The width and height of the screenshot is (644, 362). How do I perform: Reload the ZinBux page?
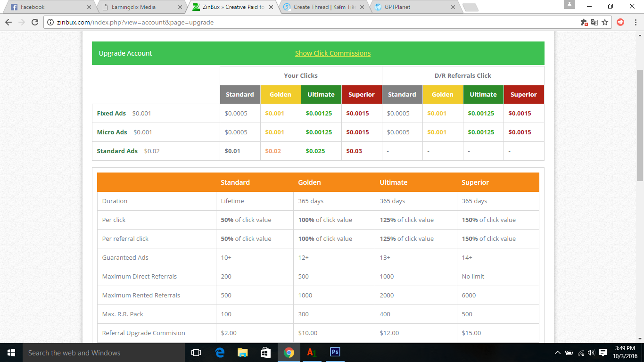pyautogui.click(x=35, y=22)
